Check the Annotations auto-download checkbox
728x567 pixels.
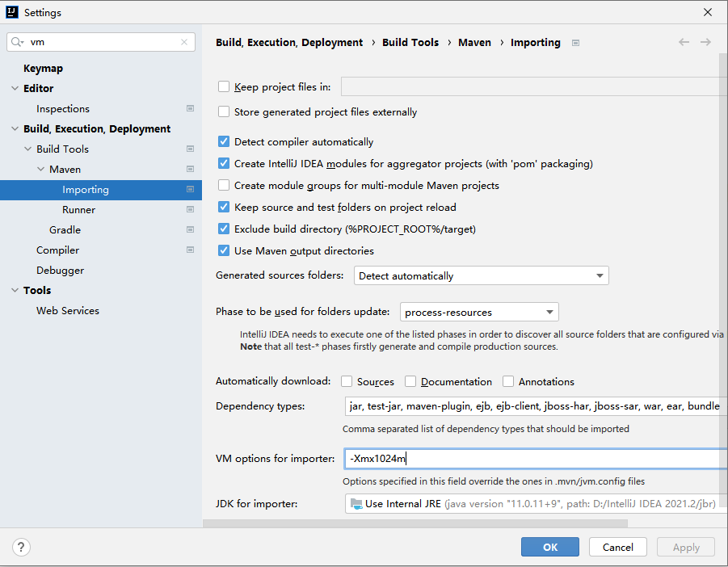coord(508,381)
